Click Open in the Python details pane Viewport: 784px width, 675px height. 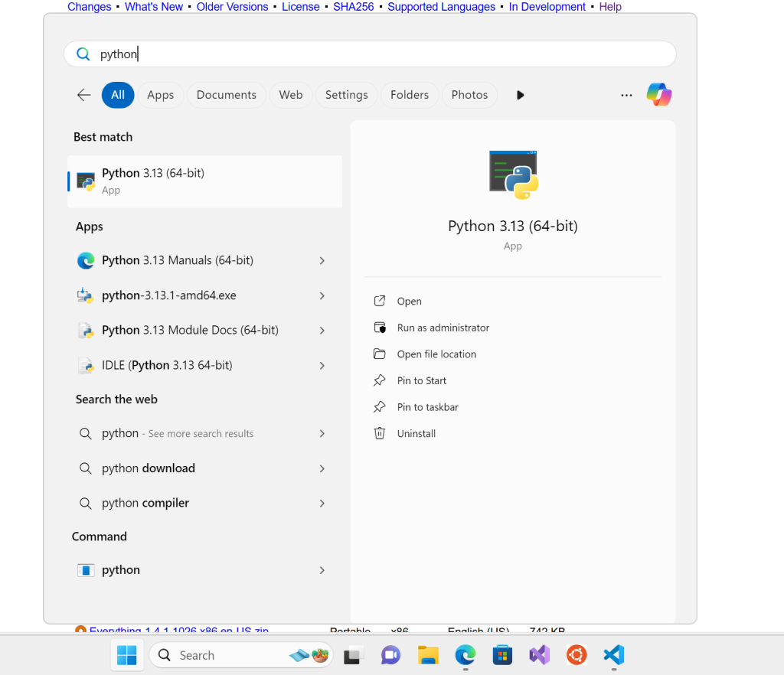(409, 302)
